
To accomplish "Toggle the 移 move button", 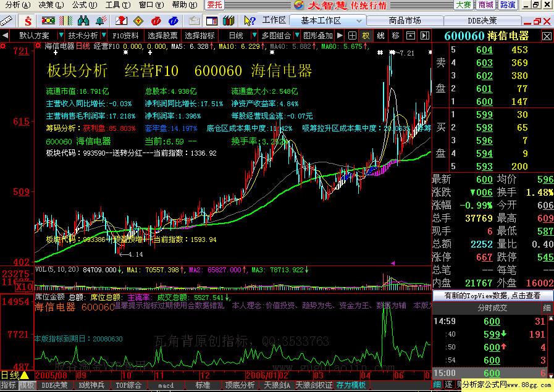I will click(x=395, y=35).
